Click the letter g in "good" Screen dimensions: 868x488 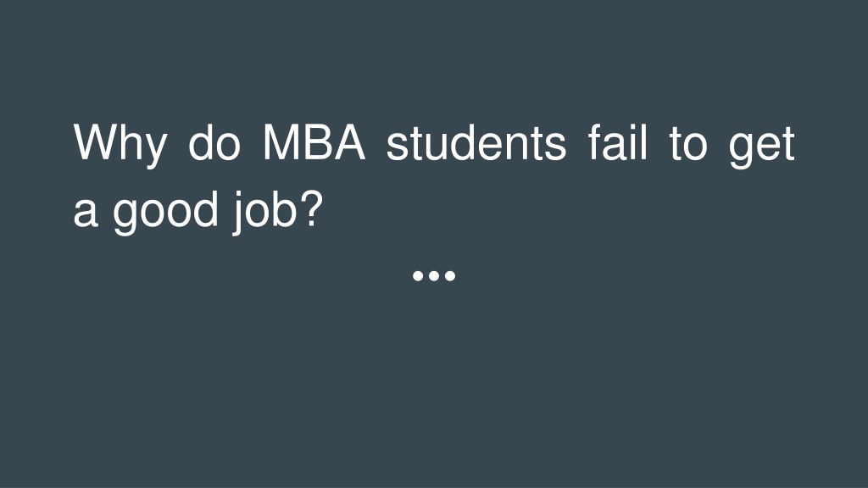click(x=125, y=216)
